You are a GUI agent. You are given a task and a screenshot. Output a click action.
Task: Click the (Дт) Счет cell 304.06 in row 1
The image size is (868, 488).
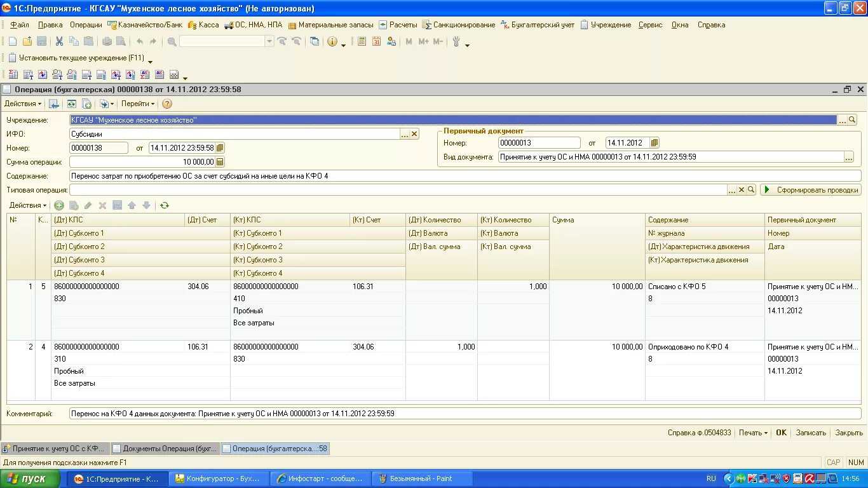(207, 287)
